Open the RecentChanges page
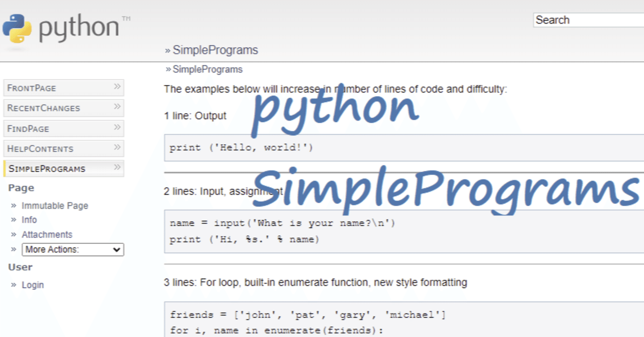 43,108
